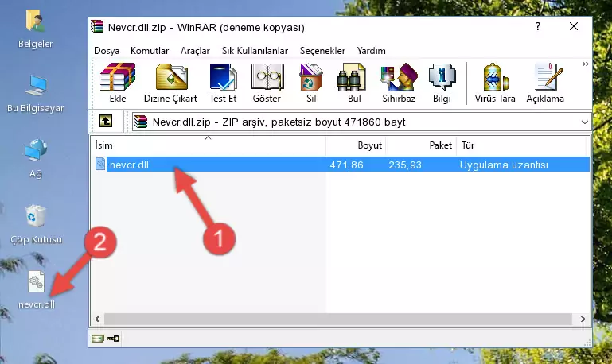612x364 pixels.
Task: Open the Açıklama comment tool
Action: pyautogui.click(x=545, y=83)
